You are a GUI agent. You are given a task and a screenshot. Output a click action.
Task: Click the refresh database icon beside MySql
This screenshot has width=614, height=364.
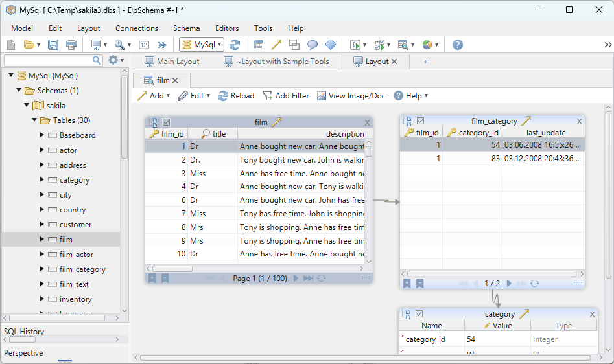coord(235,45)
